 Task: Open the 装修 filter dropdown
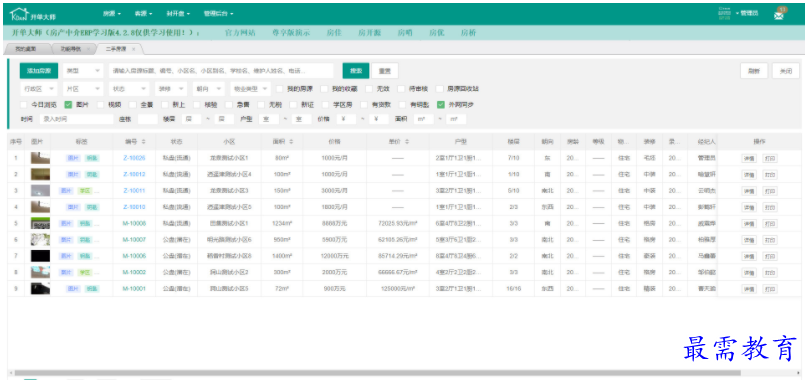(x=171, y=88)
